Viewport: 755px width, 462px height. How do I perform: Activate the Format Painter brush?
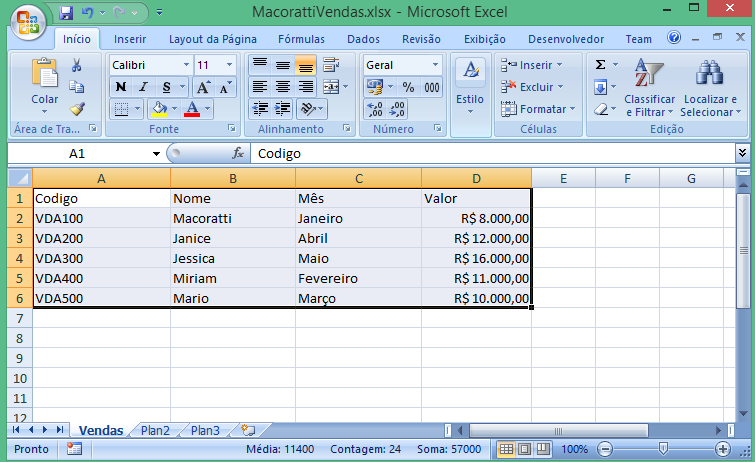coord(77,109)
